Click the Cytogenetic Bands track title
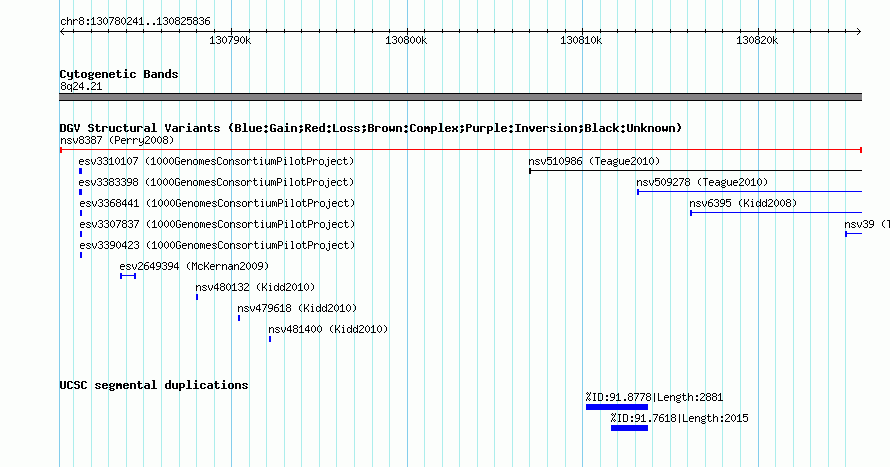Viewport: 890px width, 467px height. [x=119, y=74]
